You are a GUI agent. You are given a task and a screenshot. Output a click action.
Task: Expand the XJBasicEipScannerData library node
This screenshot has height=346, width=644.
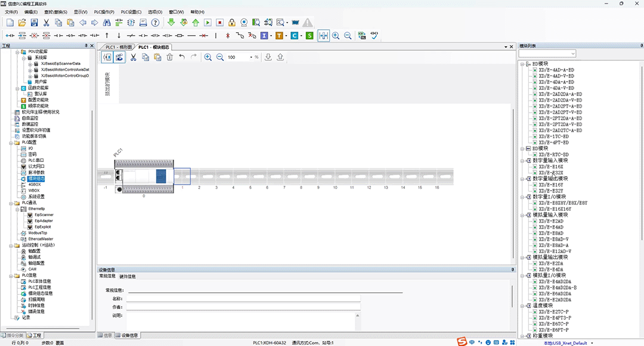(30, 64)
